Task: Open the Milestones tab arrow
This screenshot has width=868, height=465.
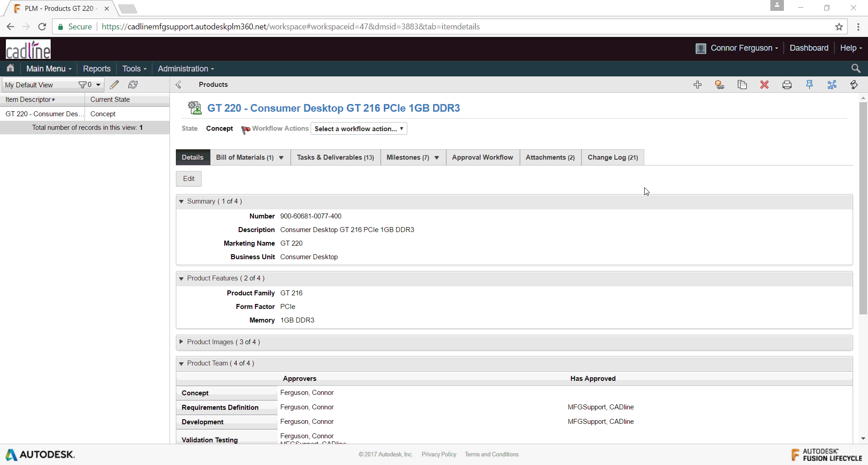Action: tap(437, 157)
